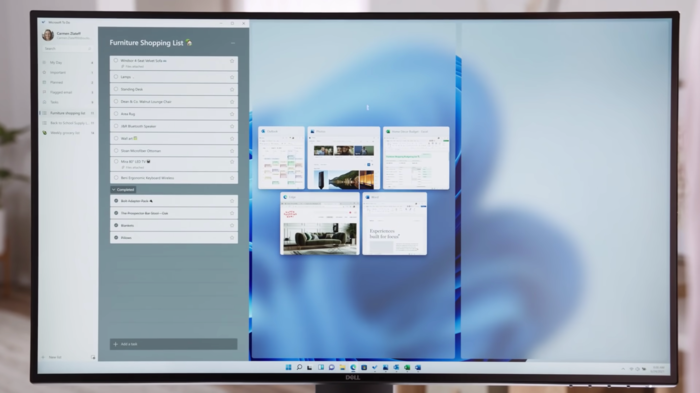Show hidden system tray icons chevron
The width and height of the screenshot is (700, 393).
pos(623,369)
